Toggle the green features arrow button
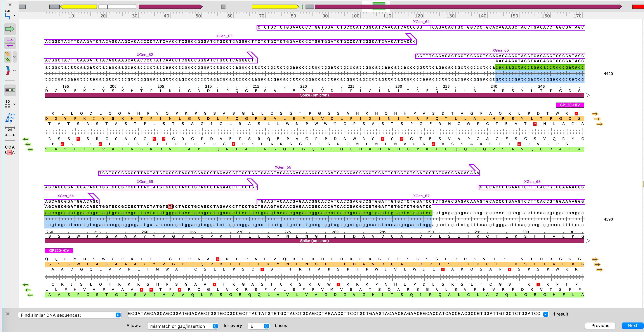This screenshot has width=644, height=332. pos(10,29)
